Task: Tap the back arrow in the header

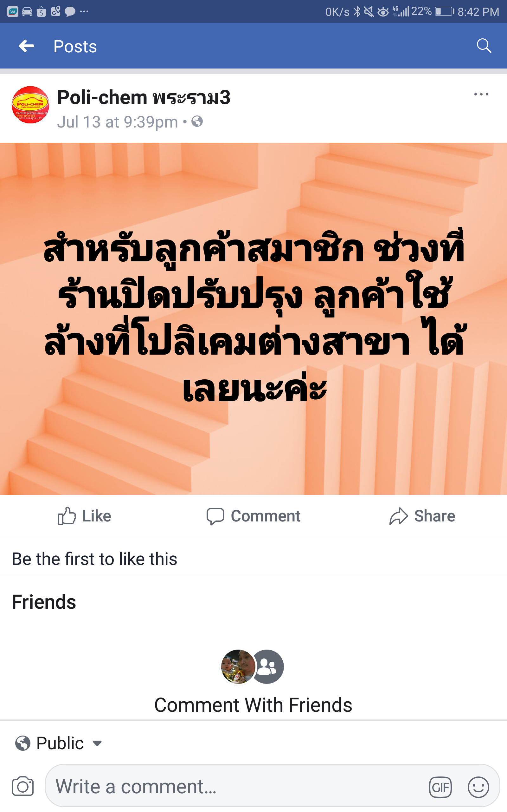Action: [27, 46]
